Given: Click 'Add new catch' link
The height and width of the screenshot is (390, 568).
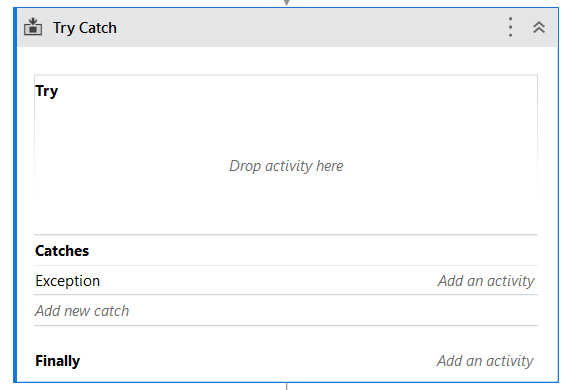Looking at the screenshot, I should point(82,311).
